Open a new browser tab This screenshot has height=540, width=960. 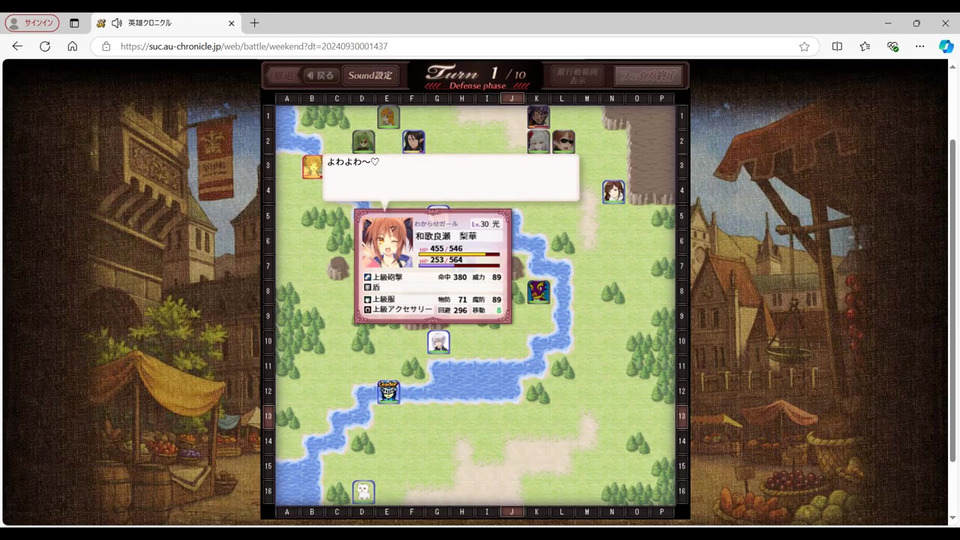click(x=255, y=23)
